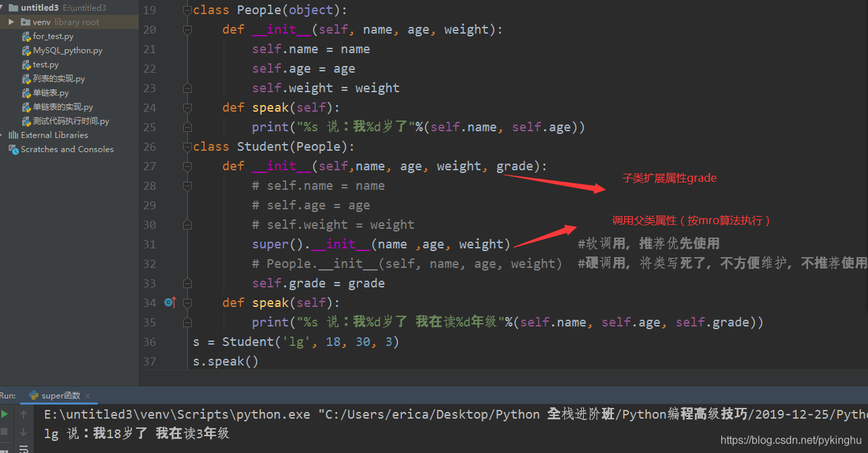This screenshot has height=453, width=868.
Task: Click the Up the Stack Trace arrow
Action: [x=24, y=415]
